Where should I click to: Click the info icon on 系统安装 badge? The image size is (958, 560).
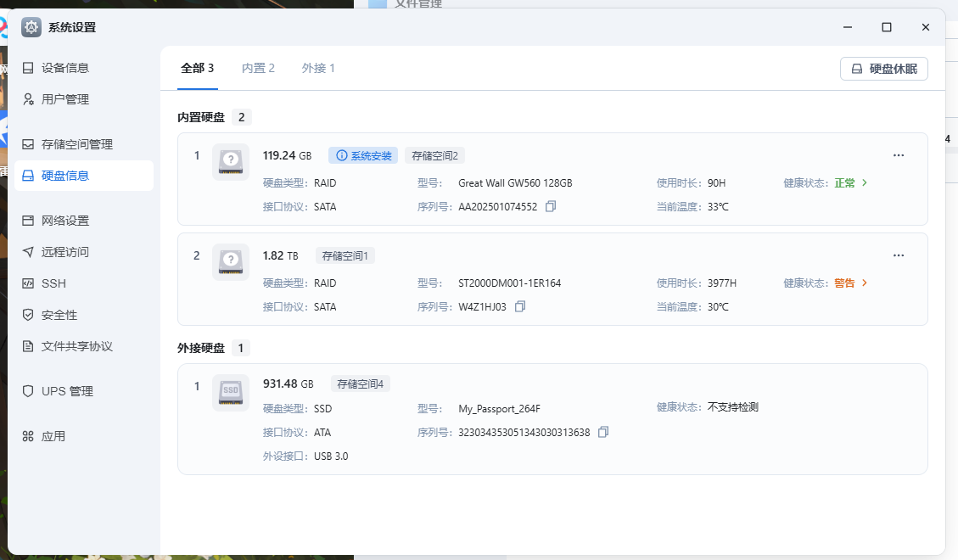pyautogui.click(x=341, y=155)
